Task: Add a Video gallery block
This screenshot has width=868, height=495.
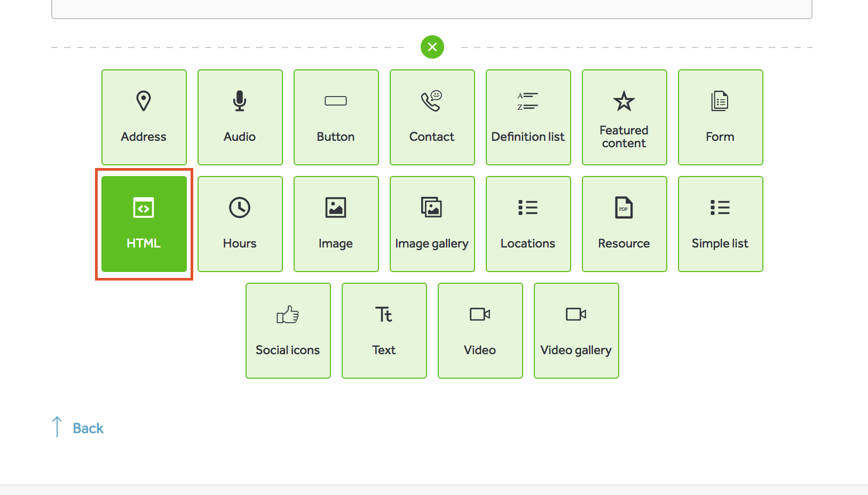Action: pyautogui.click(x=577, y=331)
